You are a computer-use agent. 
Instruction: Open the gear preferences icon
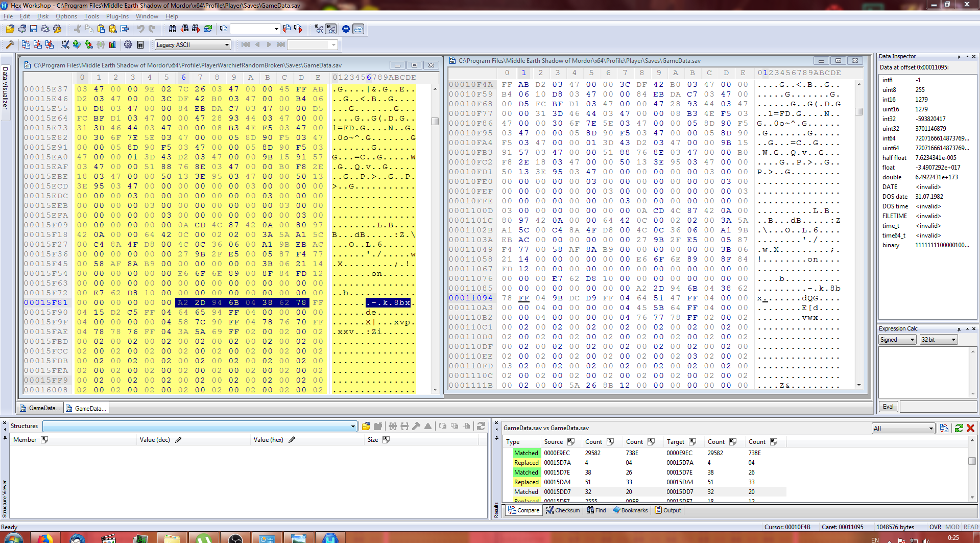[128, 45]
